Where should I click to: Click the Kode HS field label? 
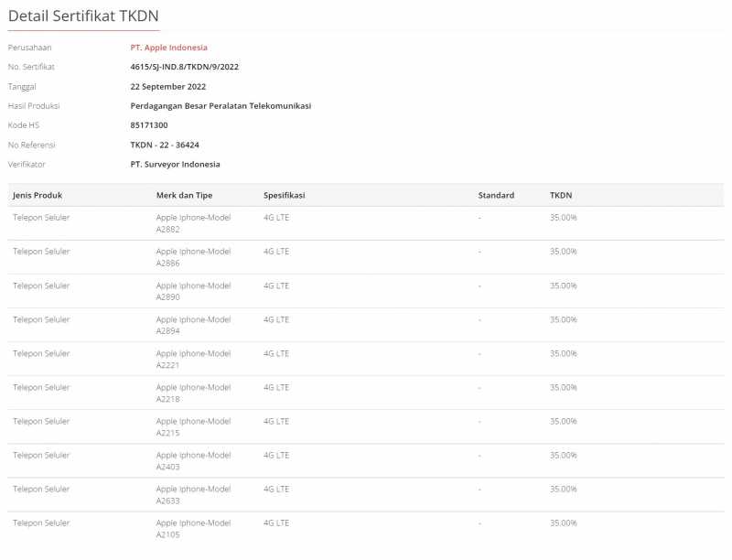[24, 125]
